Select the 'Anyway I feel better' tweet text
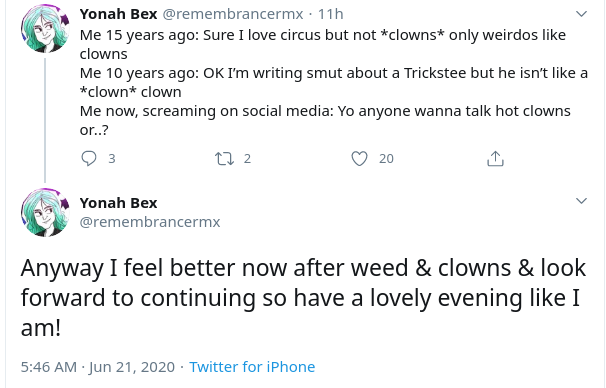The height and width of the screenshot is (388, 606). 303,298
